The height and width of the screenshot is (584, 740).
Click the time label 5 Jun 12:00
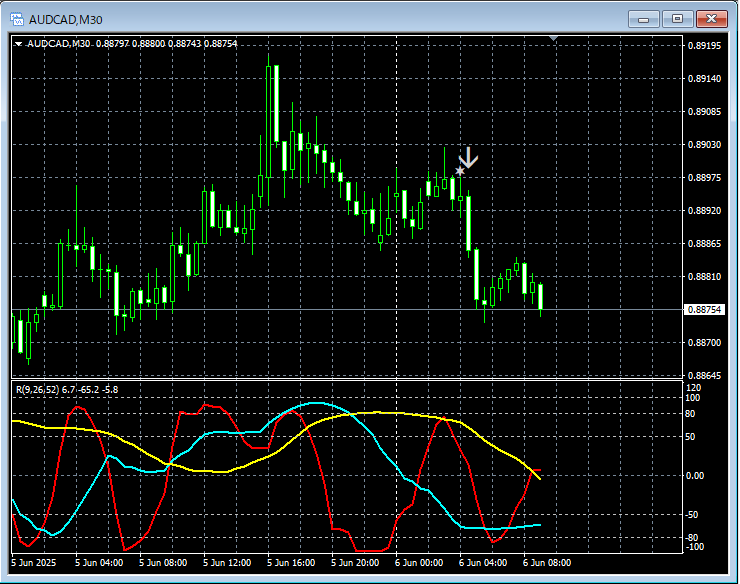(227, 563)
